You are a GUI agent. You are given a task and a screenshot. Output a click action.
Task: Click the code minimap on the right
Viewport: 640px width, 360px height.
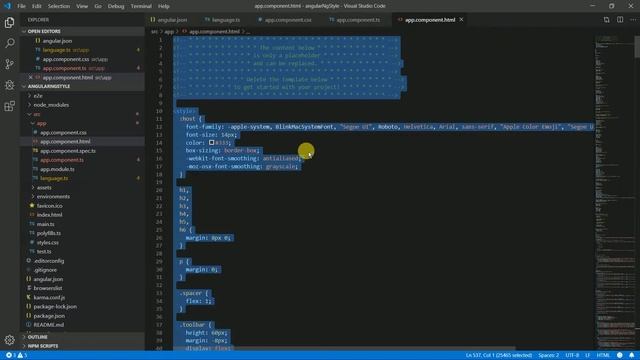pyautogui.click(x=614, y=192)
